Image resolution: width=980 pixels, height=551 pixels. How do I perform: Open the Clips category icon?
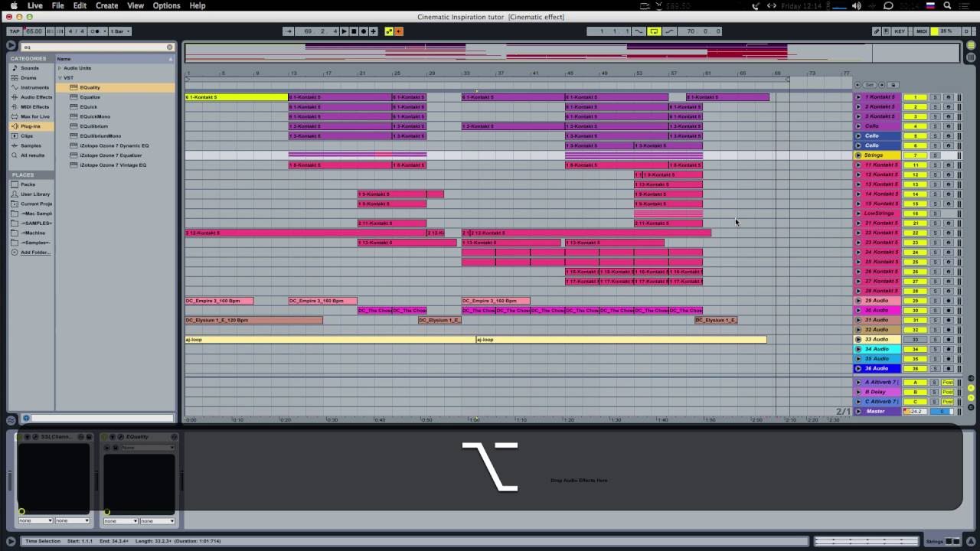pos(15,135)
